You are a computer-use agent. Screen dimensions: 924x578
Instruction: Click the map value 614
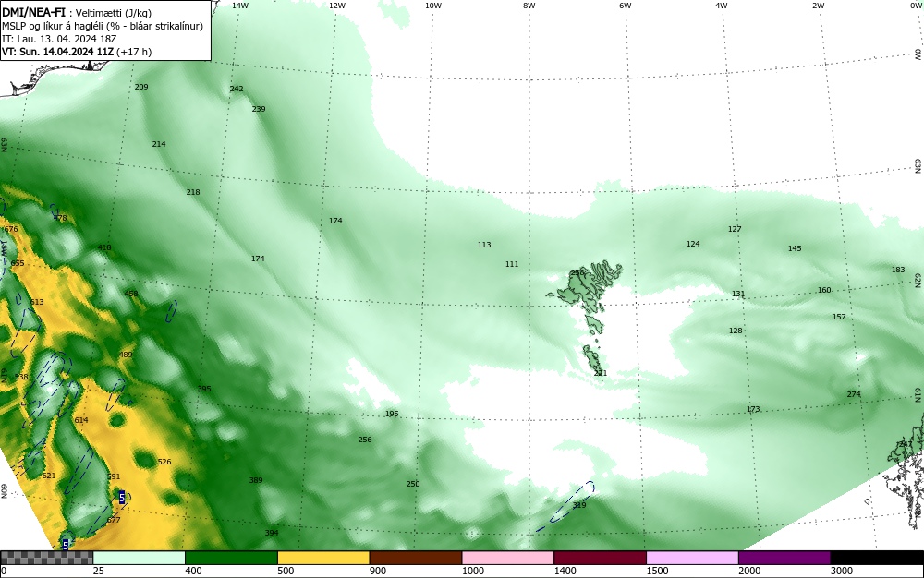point(81,420)
